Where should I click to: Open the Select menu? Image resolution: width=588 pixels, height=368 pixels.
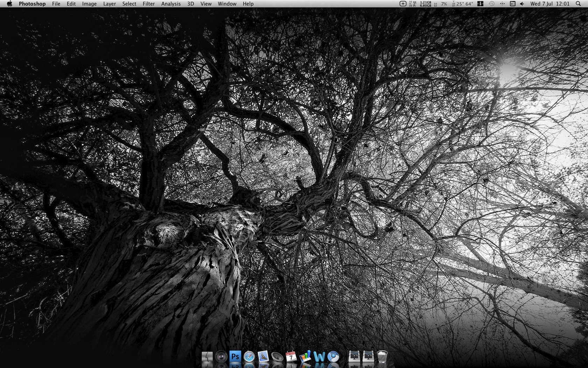(129, 4)
